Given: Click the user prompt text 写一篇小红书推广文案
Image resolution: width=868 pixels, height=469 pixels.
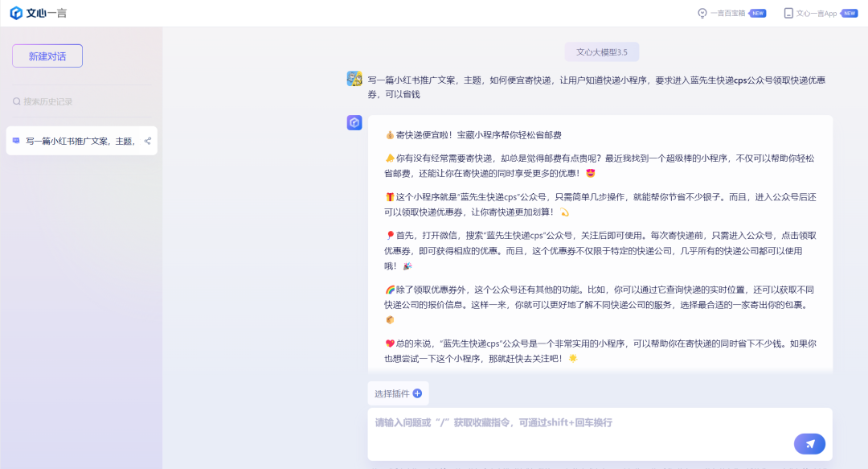Looking at the screenshot, I should coord(596,87).
